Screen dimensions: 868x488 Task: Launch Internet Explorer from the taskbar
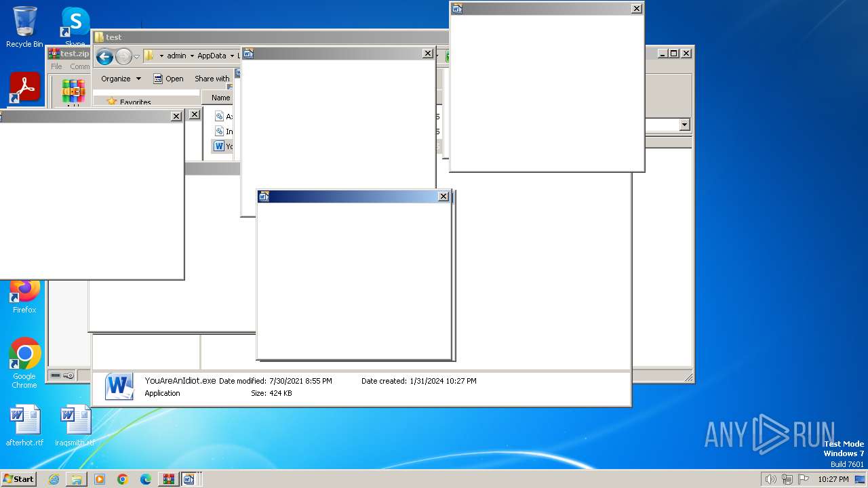pyautogui.click(x=54, y=479)
